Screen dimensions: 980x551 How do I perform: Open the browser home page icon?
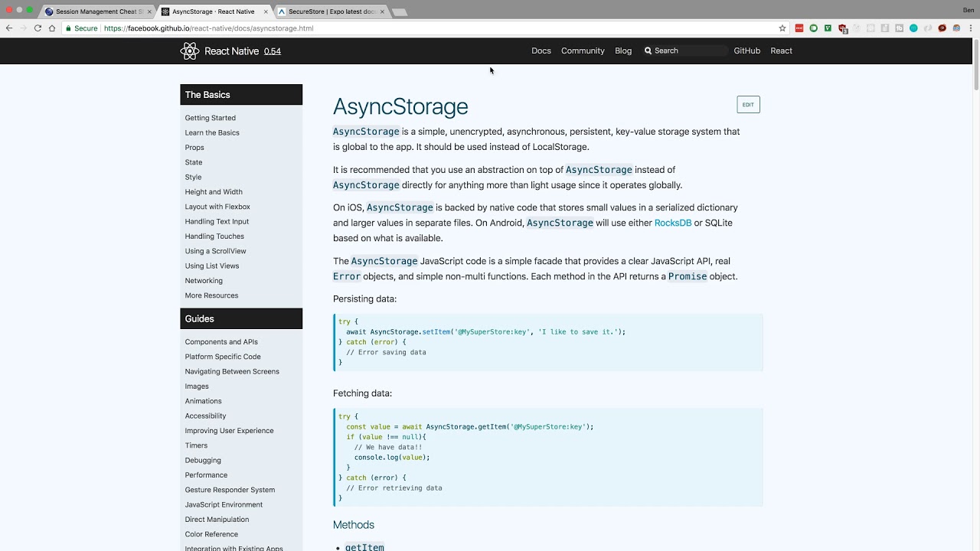point(52,28)
